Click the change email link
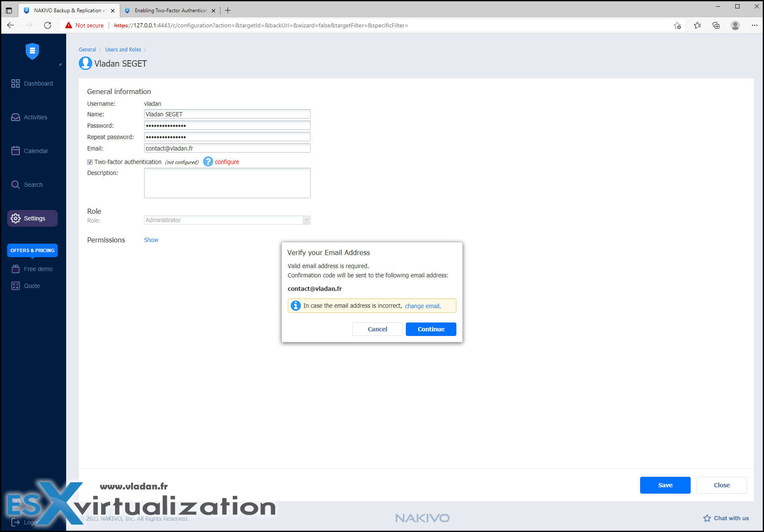The image size is (764, 532). pos(422,306)
